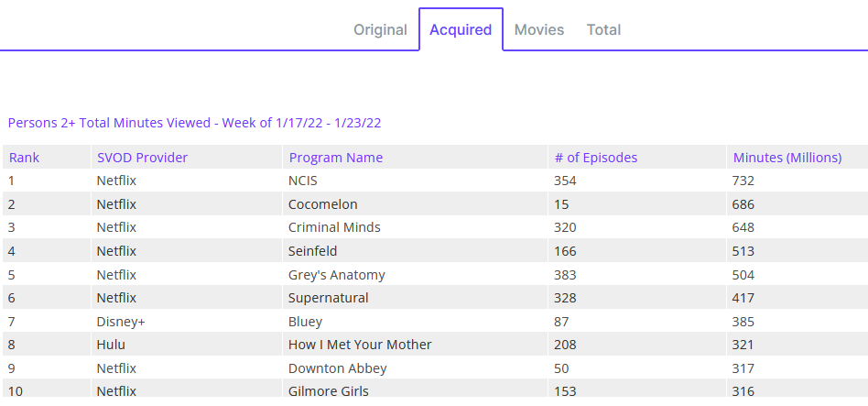This screenshot has width=868, height=406.
Task: Click Seinfeld in the program list
Action: [314, 251]
